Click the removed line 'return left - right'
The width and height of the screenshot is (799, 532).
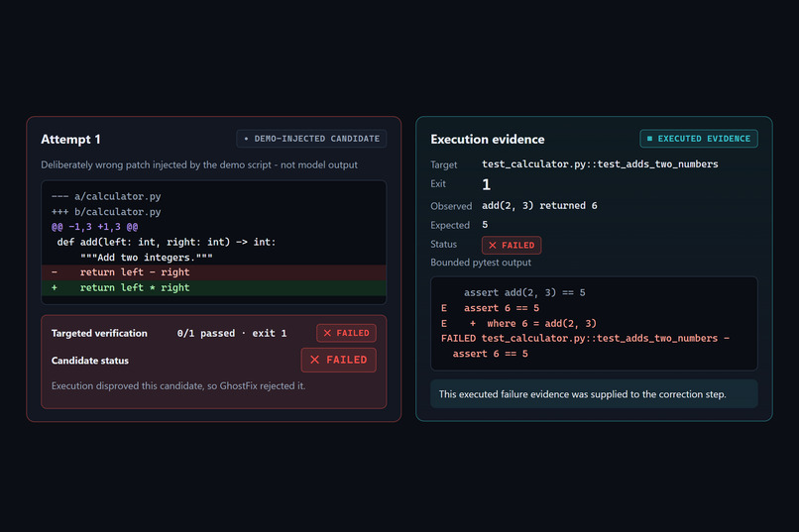pos(213,272)
